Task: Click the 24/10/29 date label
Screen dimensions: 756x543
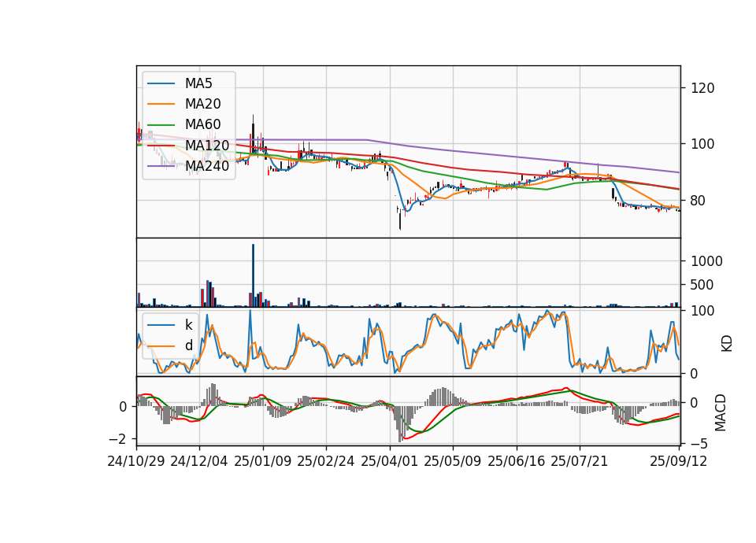Action: point(136,462)
